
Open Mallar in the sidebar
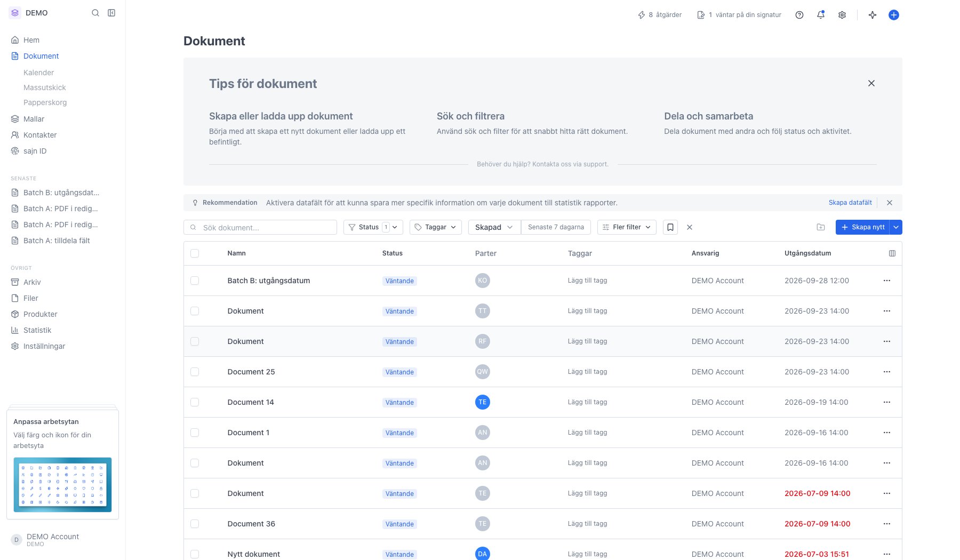(x=34, y=119)
